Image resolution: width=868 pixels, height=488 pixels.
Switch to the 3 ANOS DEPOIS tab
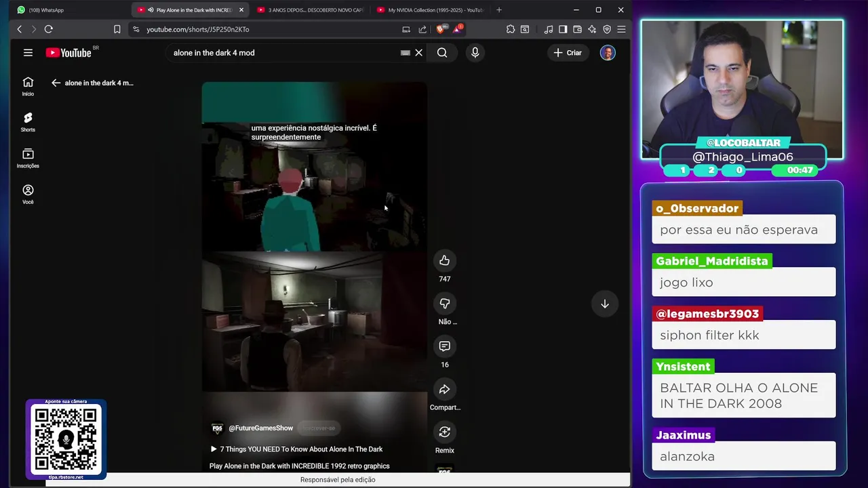point(311,10)
